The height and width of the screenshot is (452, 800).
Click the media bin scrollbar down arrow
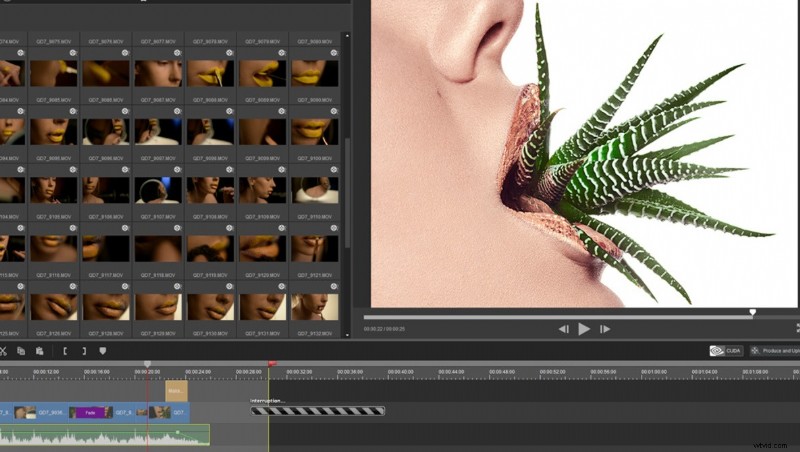pos(347,335)
